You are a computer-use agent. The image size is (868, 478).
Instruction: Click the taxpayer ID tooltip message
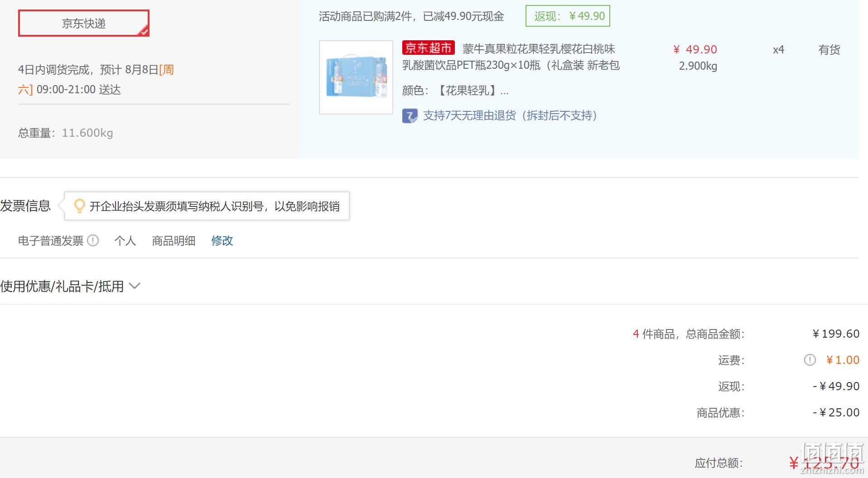pos(214,206)
